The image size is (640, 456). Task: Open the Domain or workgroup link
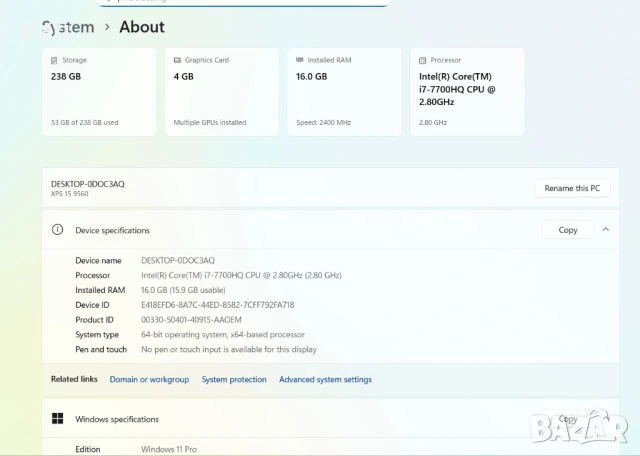click(149, 380)
